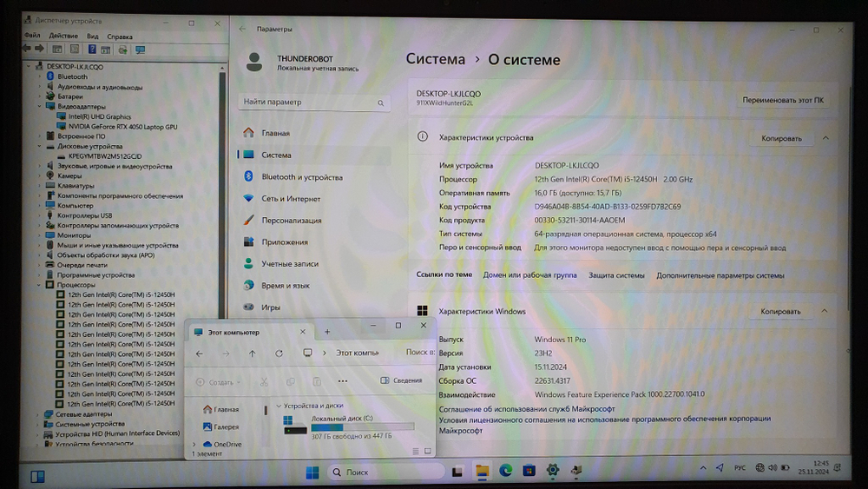The image size is (868, 489).
Task: Select the KPEGYMTBW2M512GCJD disk drive
Action: (x=105, y=156)
